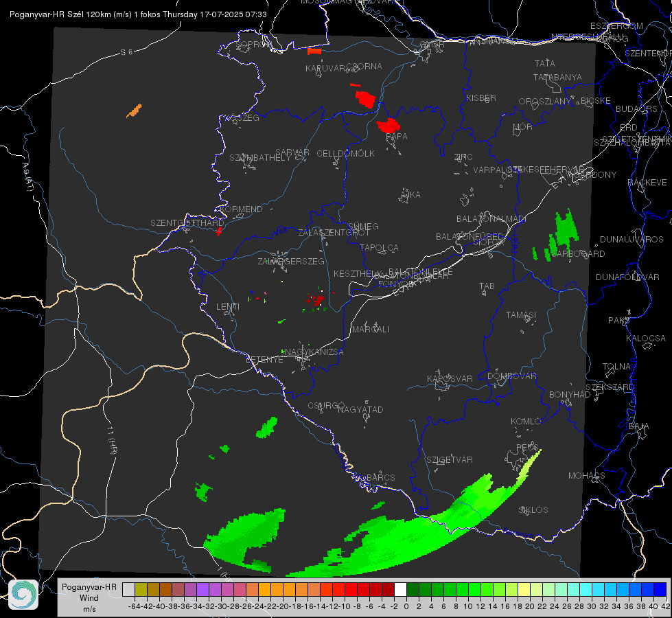Click the KAPOSVÁR city label
Viewport: 672px width, 618px height.
pos(450,378)
